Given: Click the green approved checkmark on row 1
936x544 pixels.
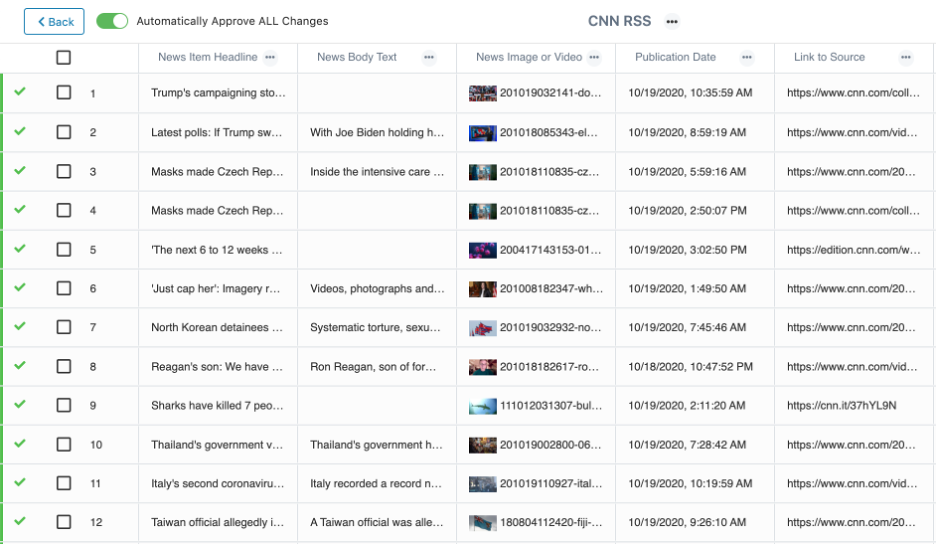Looking at the screenshot, I should [20, 91].
